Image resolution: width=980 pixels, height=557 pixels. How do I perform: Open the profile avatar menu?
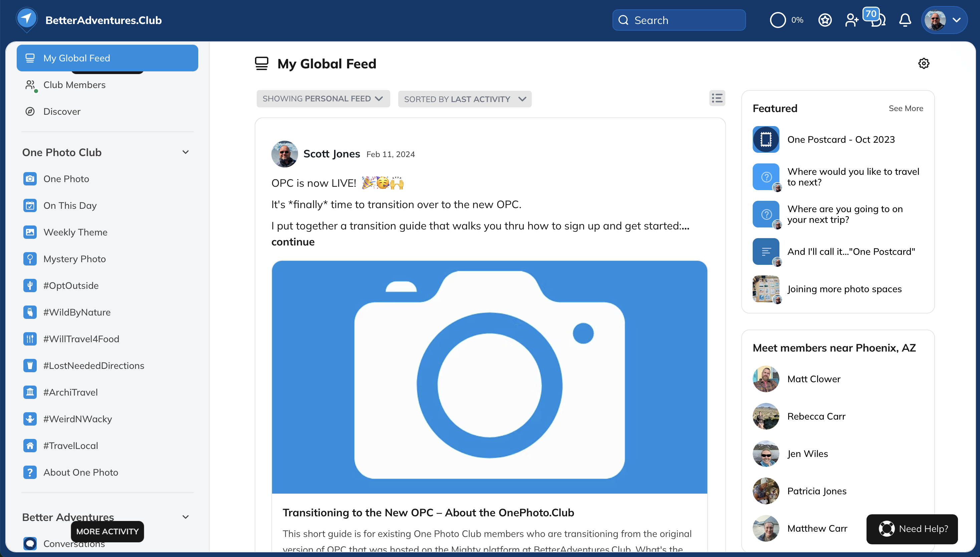(944, 20)
